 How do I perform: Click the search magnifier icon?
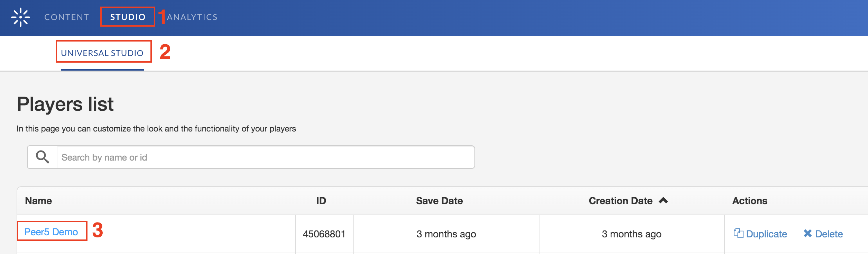pyautogui.click(x=43, y=157)
